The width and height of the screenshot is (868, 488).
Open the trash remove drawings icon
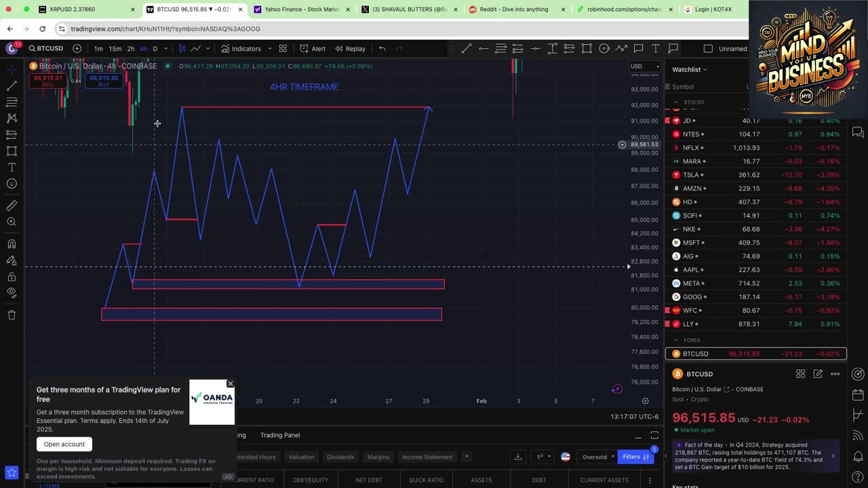(12, 315)
